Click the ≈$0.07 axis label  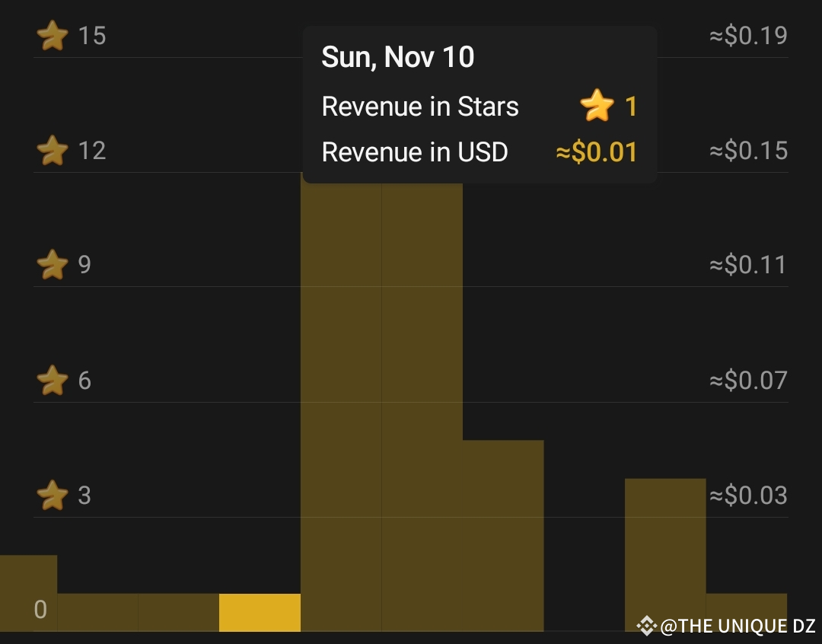[748, 380]
